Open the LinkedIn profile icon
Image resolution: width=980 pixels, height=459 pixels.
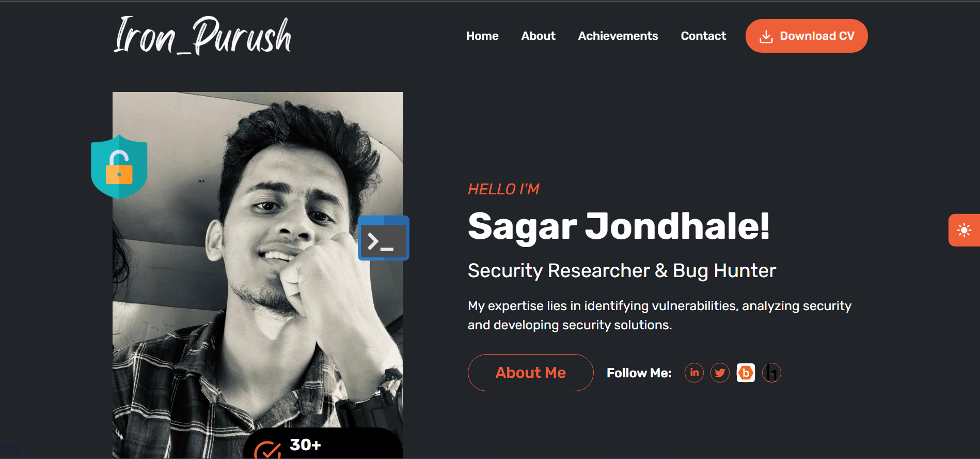(694, 373)
